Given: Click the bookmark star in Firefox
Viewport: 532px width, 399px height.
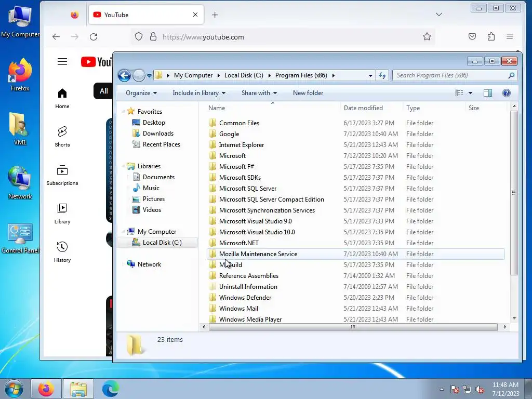Looking at the screenshot, I should (427, 37).
